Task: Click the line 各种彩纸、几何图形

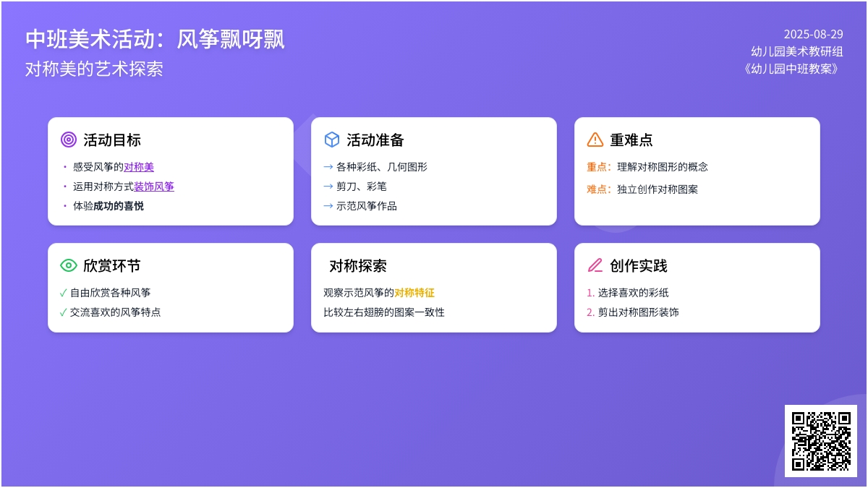Action: tap(382, 167)
